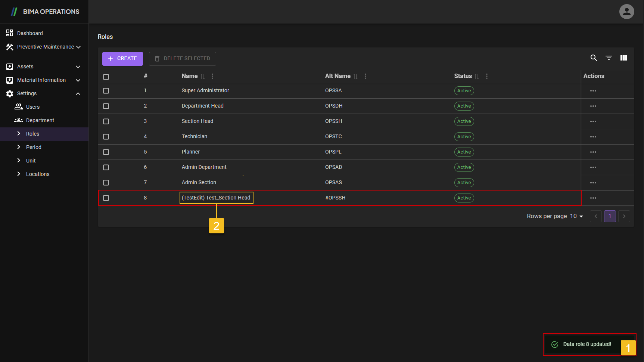This screenshot has width=644, height=362.
Task: Click the 'Data role 8 updated' notification
Action: click(x=587, y=344)
